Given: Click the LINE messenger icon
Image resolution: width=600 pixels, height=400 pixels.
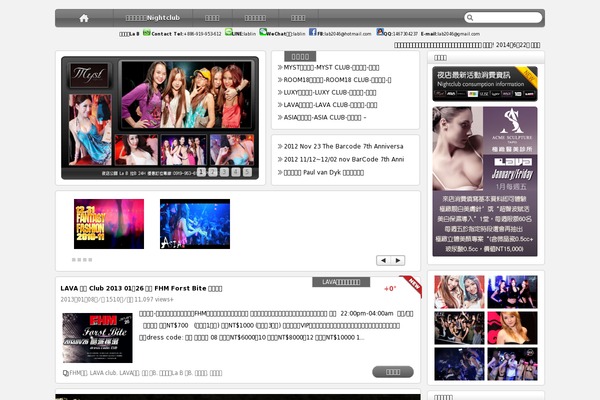Looking at the screenshot, I should 228,32.
